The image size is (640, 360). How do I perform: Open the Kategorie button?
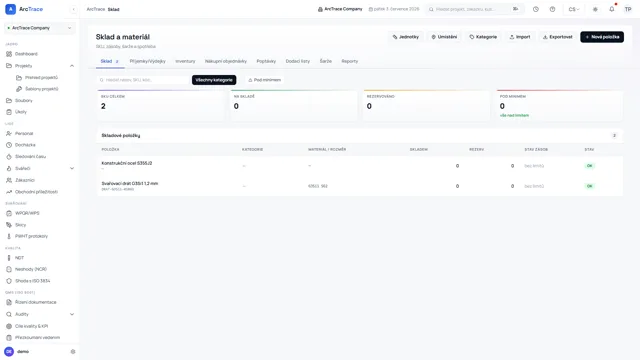tap(483, 37)
